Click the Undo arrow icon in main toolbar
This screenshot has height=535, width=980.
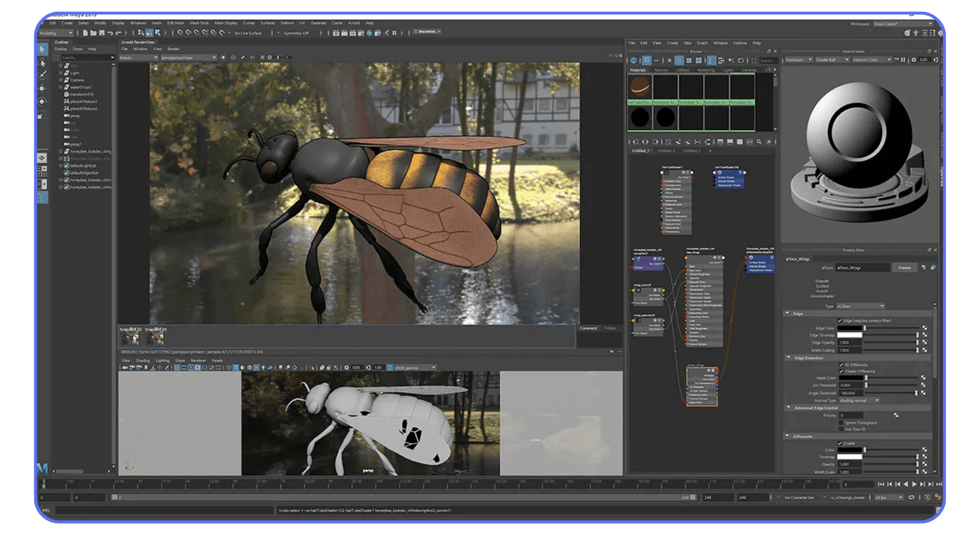pos(110,33)
